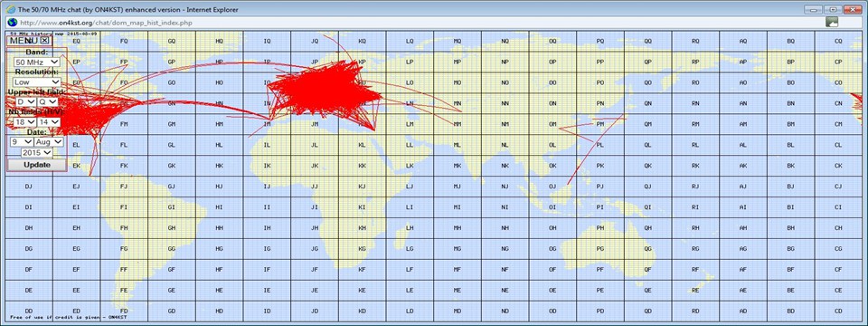Expand the upper left field D dropdown
Image resolution: width=868 pixels, height=326 pixels.
click(x=26, y=102)
